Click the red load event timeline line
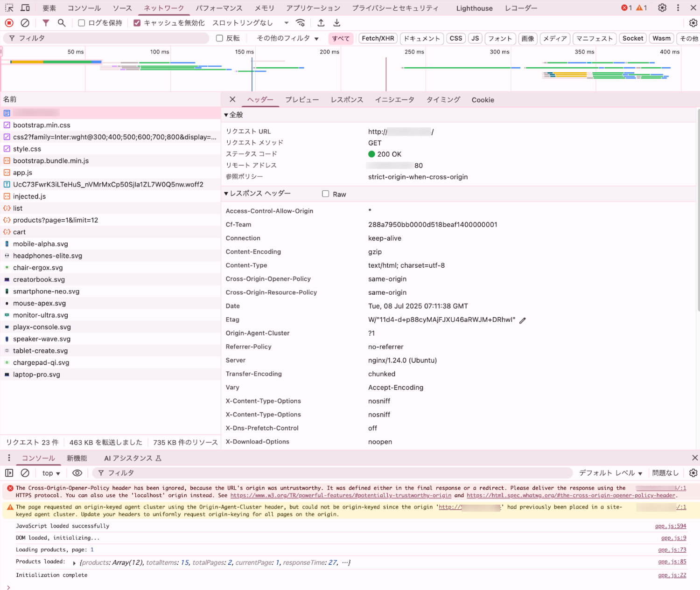The height and width of the screenshot is (590, 700). coord(386,74)
